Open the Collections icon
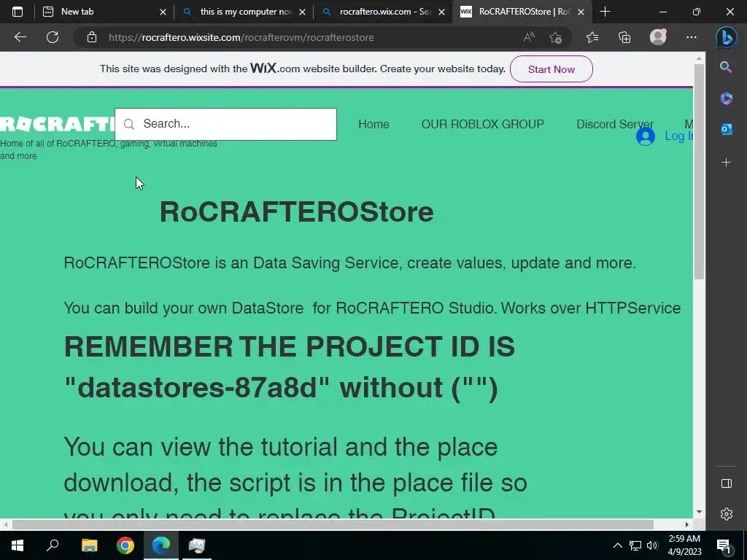747x560 pixels. click(624, 37)
